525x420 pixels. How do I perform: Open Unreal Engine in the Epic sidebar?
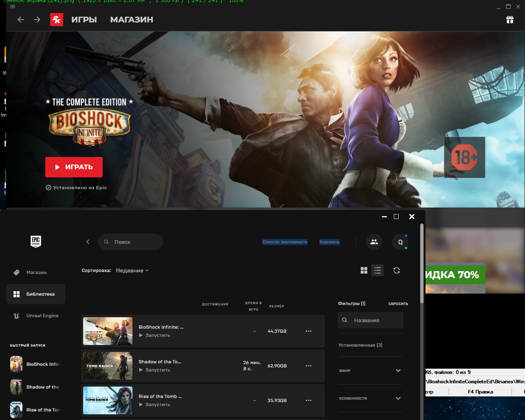coord(35,316)
